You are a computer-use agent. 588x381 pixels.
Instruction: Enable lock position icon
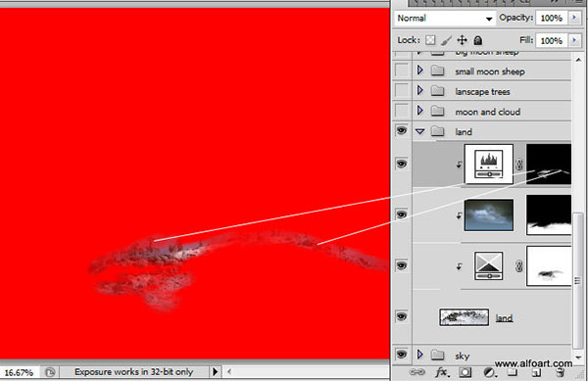[x=462, y=40]
